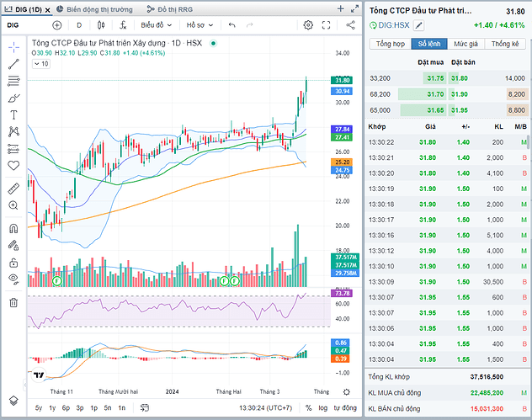Screen dimensions: 532x420
Task: Click the add symbol plus icon
Action: tap(56, 25)
